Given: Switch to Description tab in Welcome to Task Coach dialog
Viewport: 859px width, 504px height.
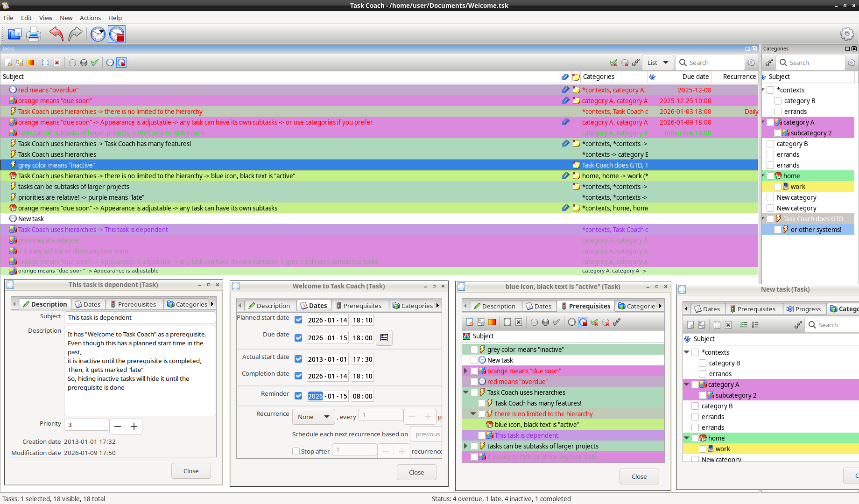Looking at the screenshot, I should click(x=270, y=306).
